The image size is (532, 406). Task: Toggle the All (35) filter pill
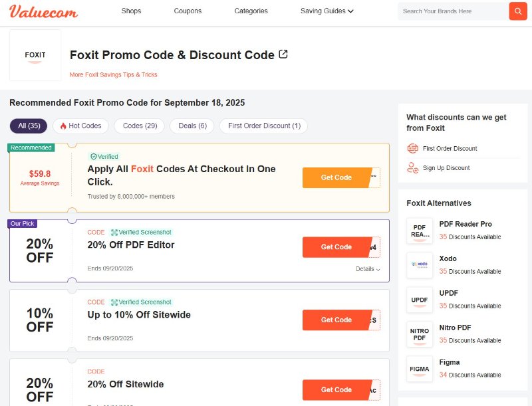point(27,126)
